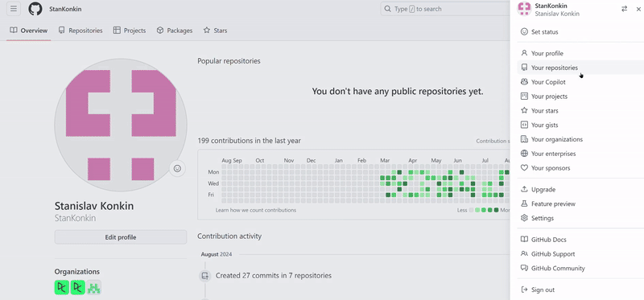Click the large profile avatar image
This screenshot has height=300, width=644.
pos(120,125)
